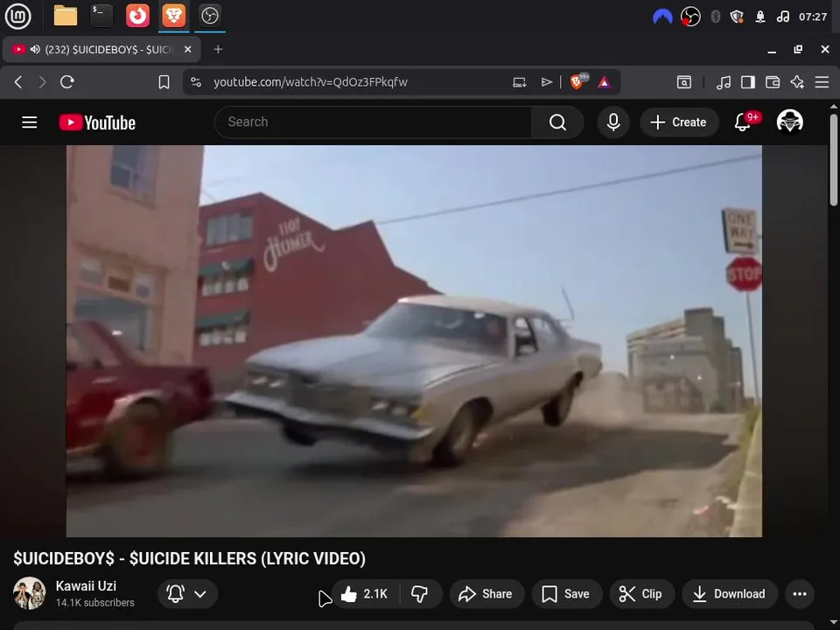Click the Share button
This screenshot has width=840, height=630.
tap(486, 593)
